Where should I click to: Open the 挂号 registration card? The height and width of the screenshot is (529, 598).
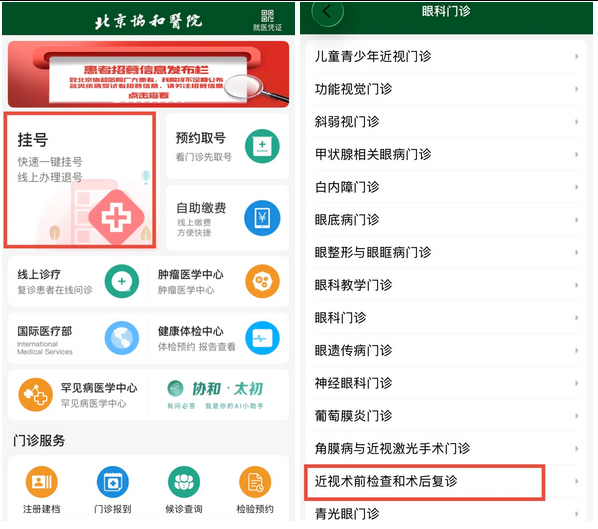click(80, 180)
